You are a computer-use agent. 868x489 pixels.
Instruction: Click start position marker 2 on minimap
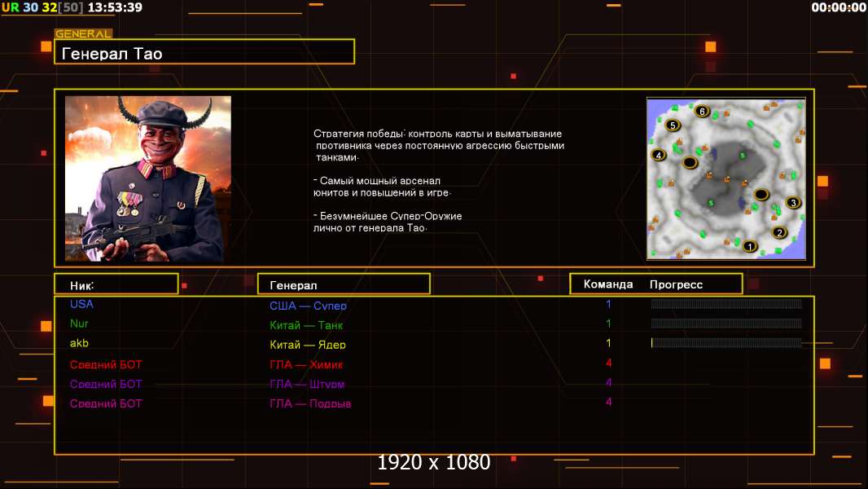click(x=779, y=232)
